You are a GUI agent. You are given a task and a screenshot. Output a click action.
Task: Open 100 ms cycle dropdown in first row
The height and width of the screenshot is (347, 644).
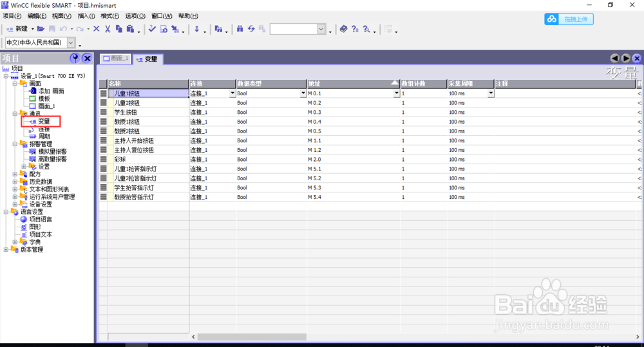(491, 93)
